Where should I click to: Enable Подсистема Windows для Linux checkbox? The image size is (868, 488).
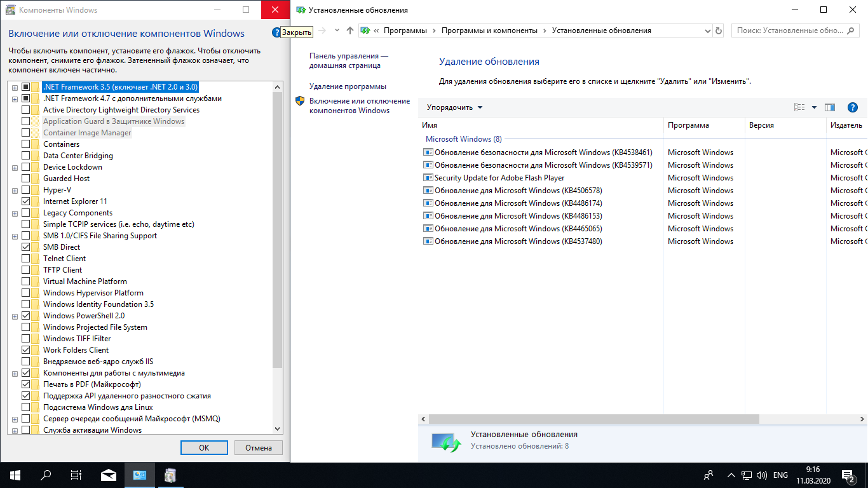[26, 407]
